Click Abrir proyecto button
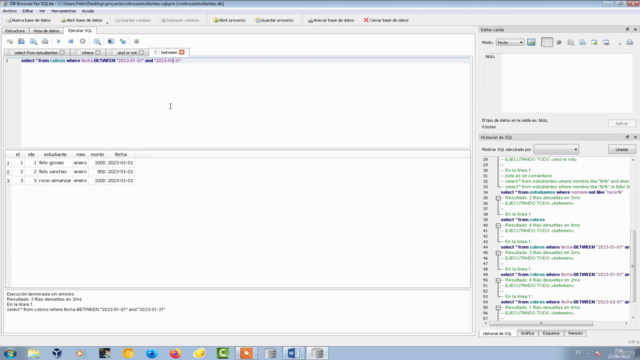Screen dimensions: 640x360 tap(229, 20)
